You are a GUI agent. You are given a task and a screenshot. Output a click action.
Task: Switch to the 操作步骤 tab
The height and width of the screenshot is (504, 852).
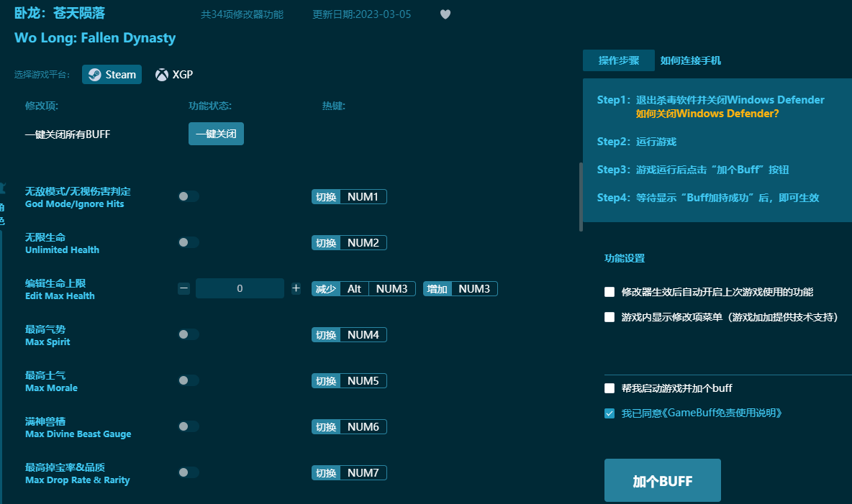(618, 60)
